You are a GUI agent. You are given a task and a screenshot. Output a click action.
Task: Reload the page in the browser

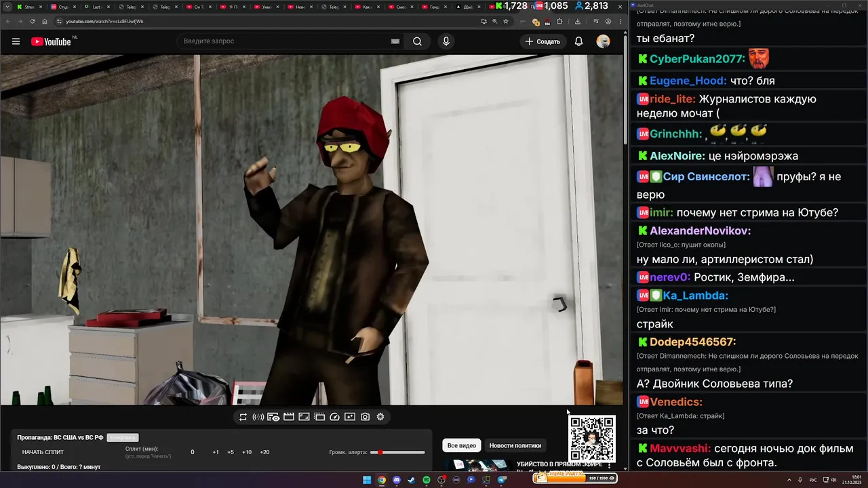coord(32,21)
